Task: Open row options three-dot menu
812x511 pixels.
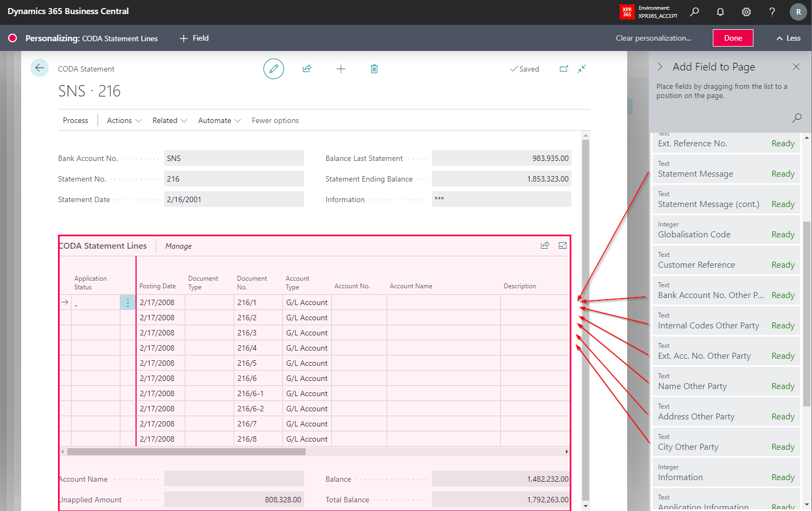Action: click(x=128, y=302)
